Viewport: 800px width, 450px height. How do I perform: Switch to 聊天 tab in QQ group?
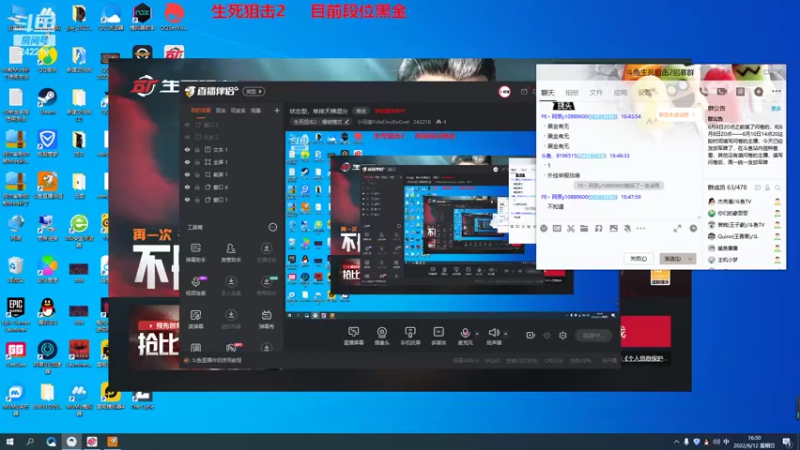pyautogui.click(x=547, y=93)
